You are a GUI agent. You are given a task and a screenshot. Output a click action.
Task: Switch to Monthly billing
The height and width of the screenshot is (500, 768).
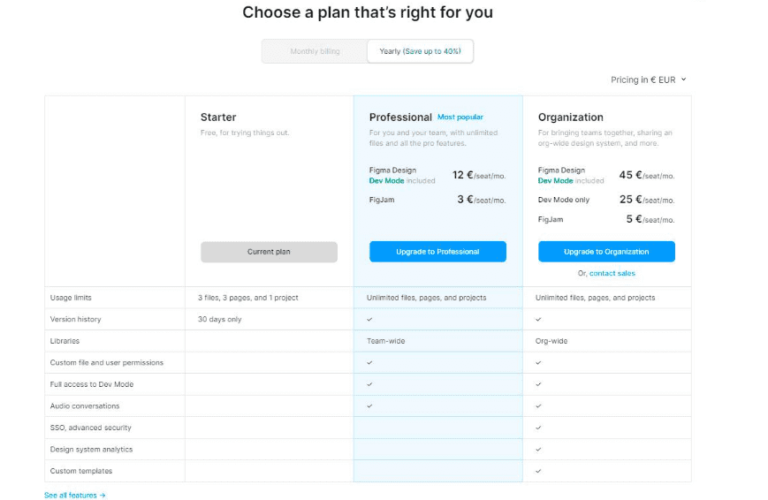[x=315, y=51]
